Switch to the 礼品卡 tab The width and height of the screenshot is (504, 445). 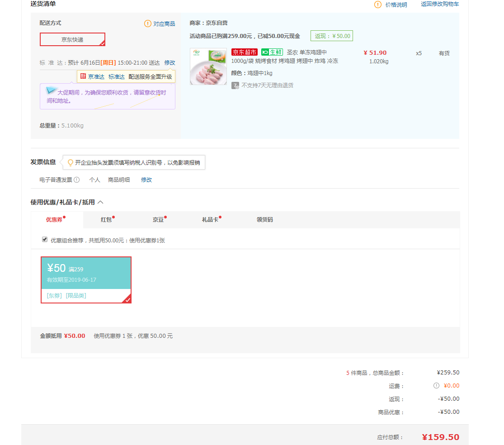click(211, 220)
